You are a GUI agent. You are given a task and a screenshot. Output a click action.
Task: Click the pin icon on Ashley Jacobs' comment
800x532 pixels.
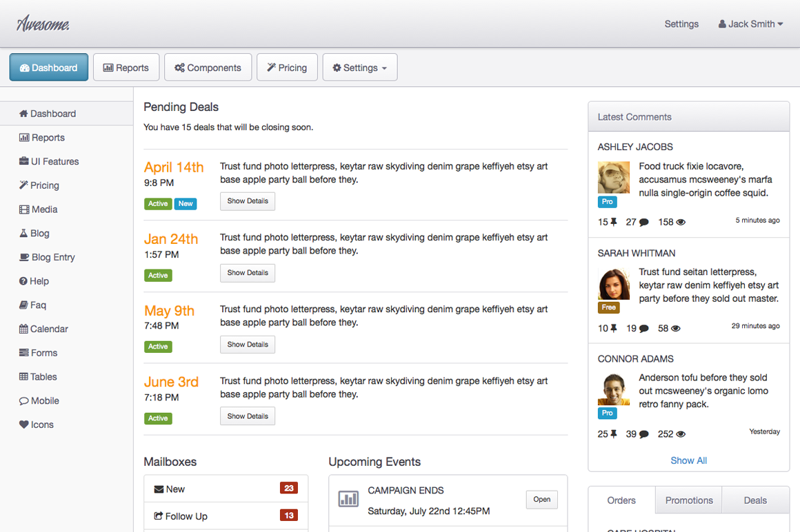click(614, 222)
